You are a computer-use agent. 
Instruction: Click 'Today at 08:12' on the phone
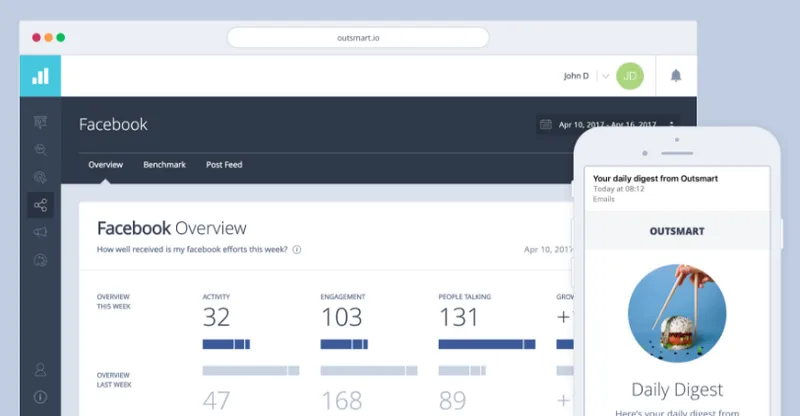[618, 189]
